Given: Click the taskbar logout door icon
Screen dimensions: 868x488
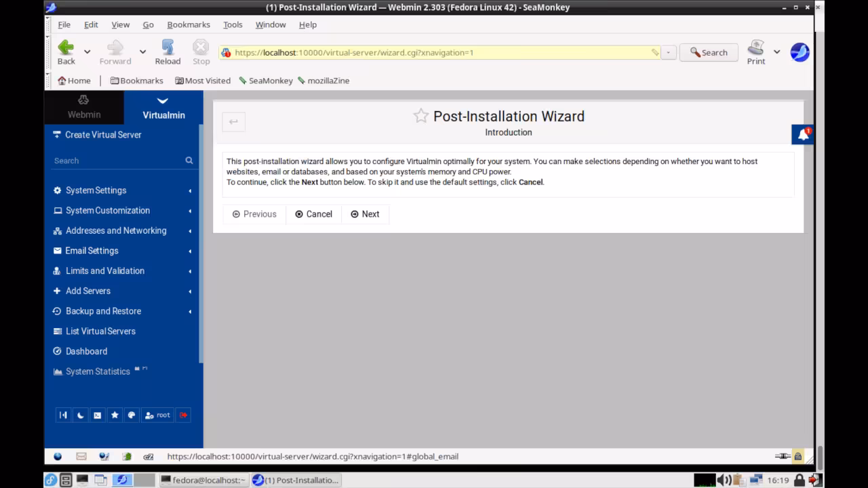Looking at the screenshot, I should click(815, 480).
